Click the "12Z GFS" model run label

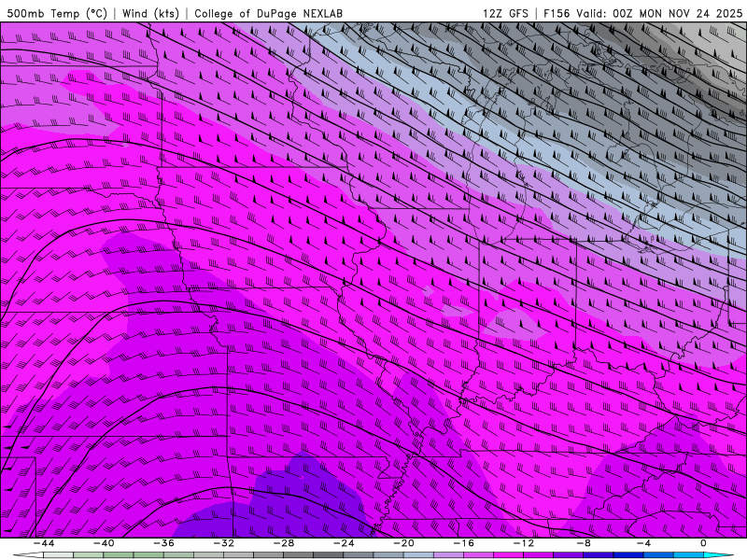pyautogui.click(x=505, y=13)
